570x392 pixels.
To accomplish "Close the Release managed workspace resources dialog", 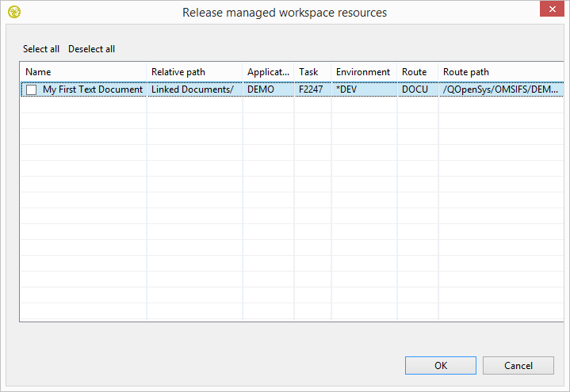I will point(552,10).
